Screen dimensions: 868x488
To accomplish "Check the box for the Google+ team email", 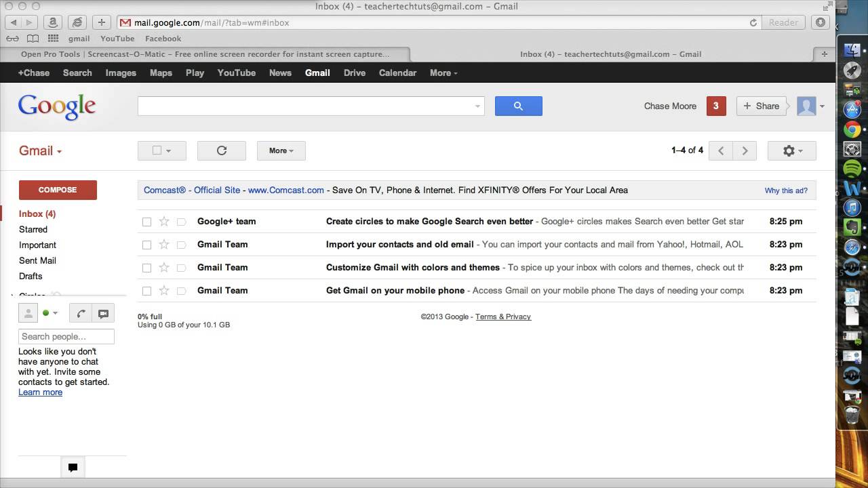I will pos(146,222).
